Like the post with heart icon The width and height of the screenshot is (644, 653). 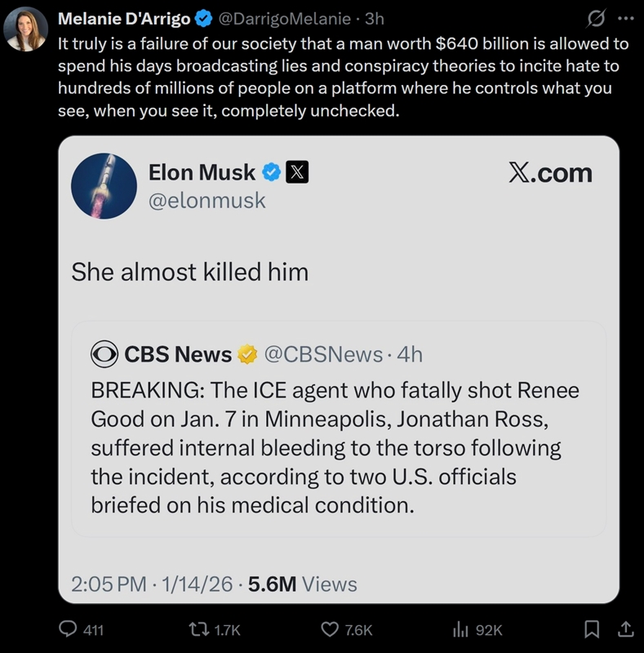(x=330, y=629)
